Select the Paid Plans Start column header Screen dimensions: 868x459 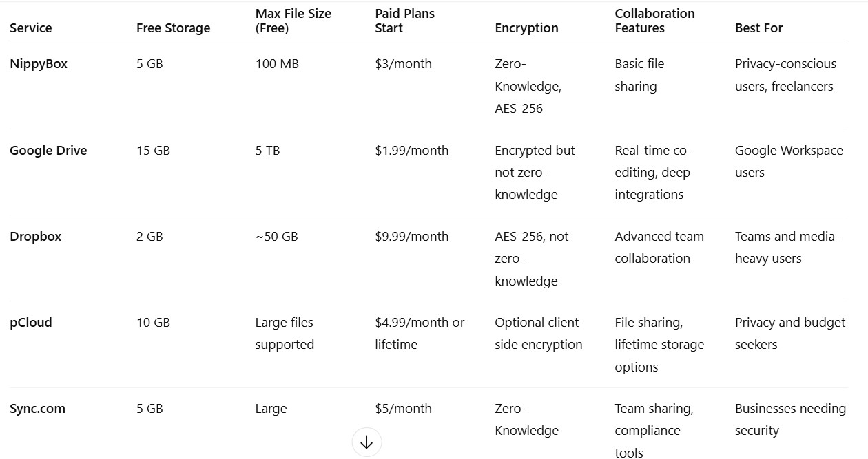[405, 21]
